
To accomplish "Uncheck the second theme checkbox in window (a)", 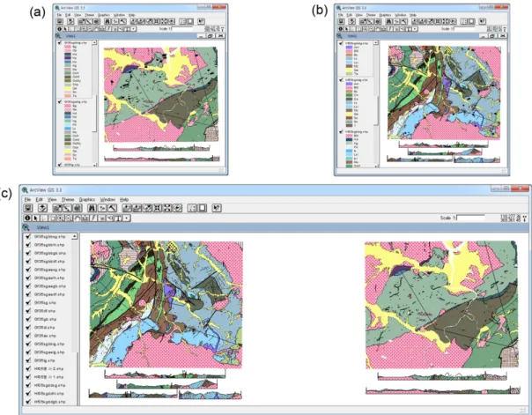I will (x=60, y=101).
